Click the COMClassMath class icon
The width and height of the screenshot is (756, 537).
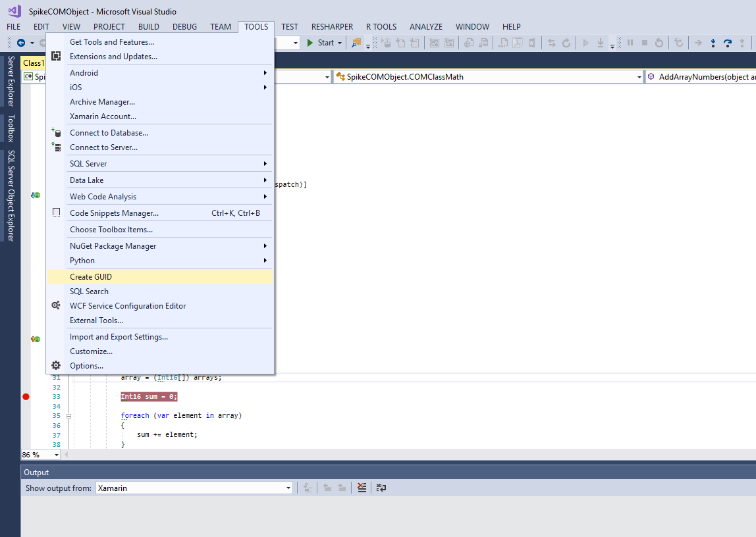click(340, 76)
